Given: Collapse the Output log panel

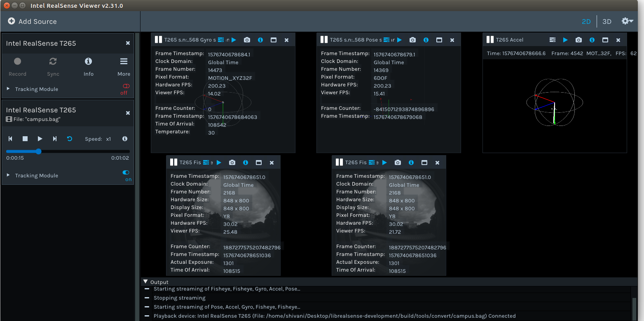Looking at the screenshot, I should tap(145, 281).
